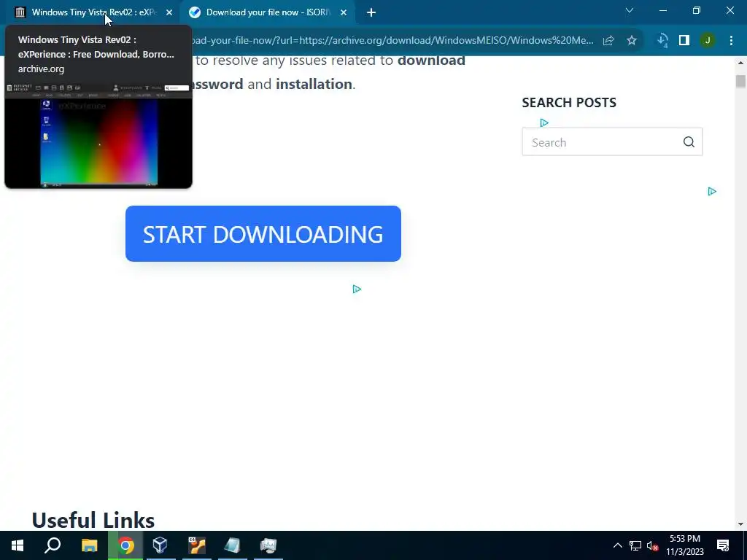The image size is (747, 560).
Task: Switch to the Download your file now tab
Action: (268, 12)
